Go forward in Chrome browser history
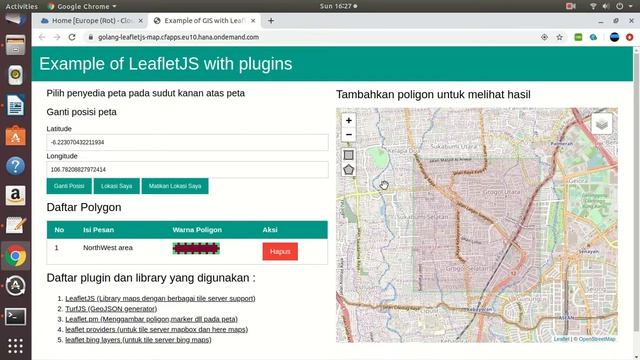Screen dimensions: 640x360 point(57,37)
